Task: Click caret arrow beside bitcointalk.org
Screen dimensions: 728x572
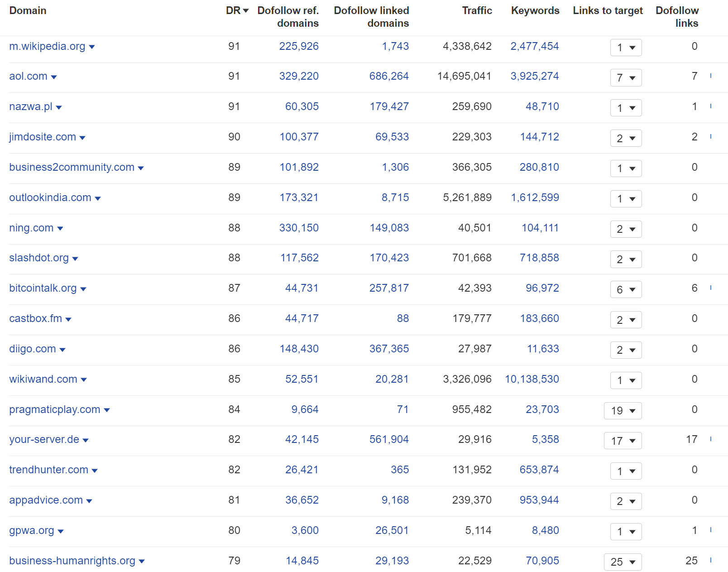Action: pyautogui.click(x=83, y=289)
